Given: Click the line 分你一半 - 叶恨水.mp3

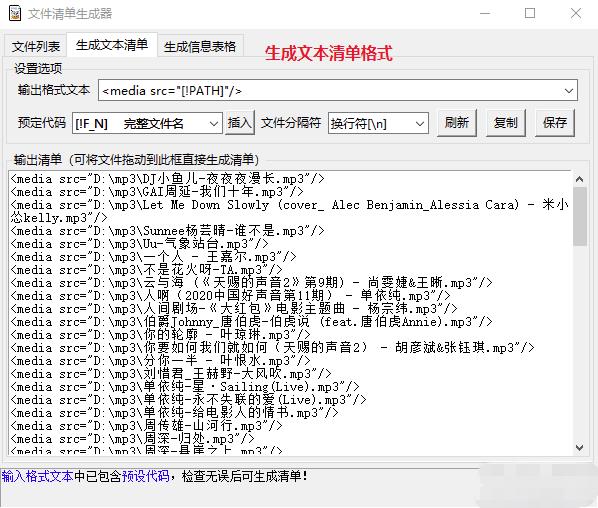Looking at the screenshot, I should tap(161, 360).
